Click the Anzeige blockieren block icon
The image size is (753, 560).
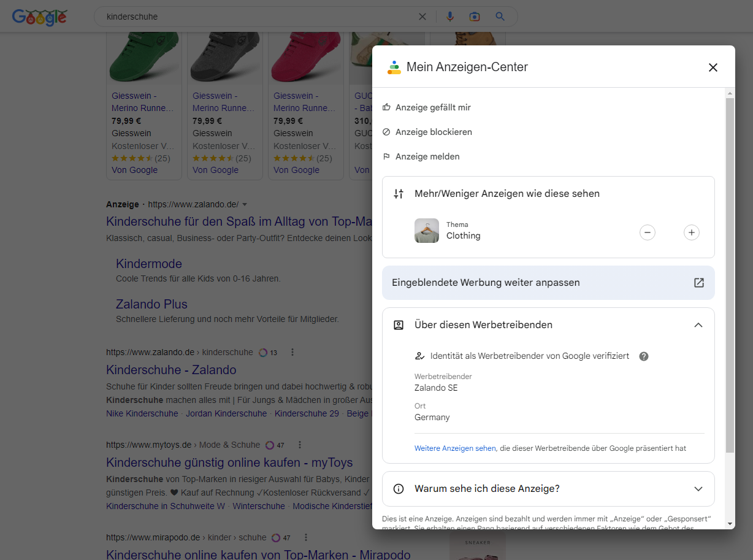point(386,132)
